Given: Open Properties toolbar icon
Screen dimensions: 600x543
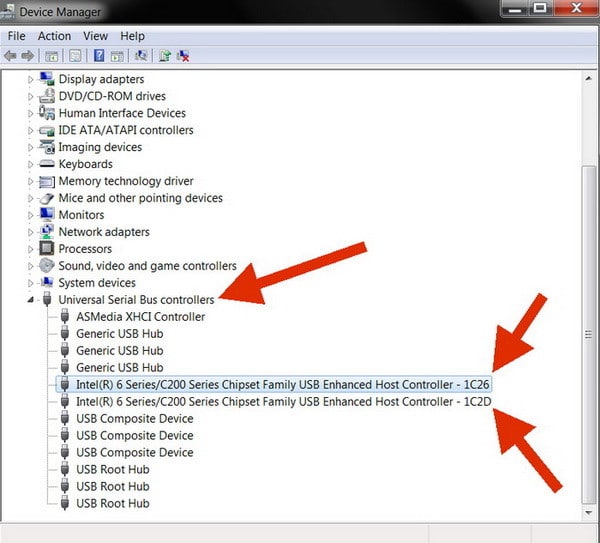Looking at the screenshot, I should (x=75, y=56).
